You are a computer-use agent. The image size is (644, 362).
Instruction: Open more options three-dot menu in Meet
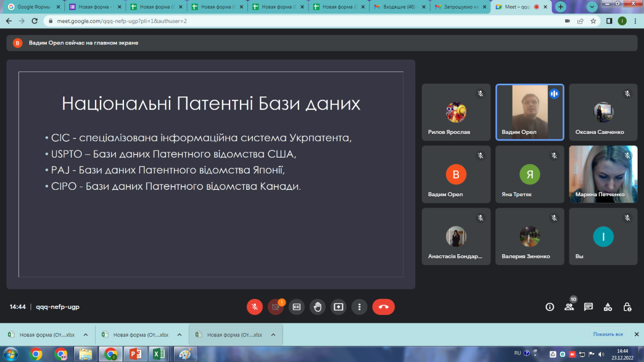click(359, 307)
